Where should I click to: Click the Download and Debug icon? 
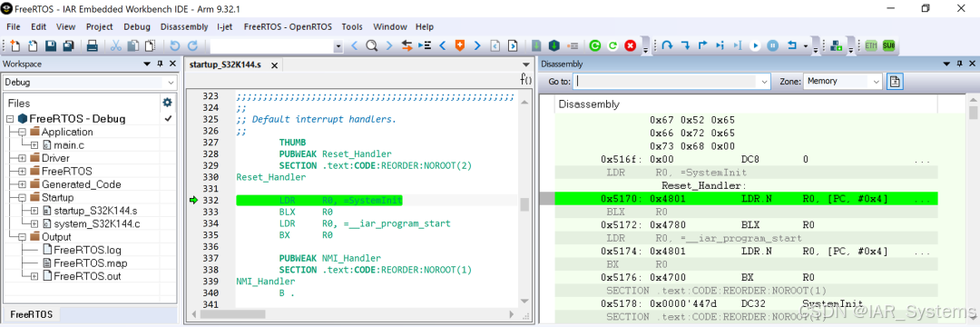coord(554,45)
